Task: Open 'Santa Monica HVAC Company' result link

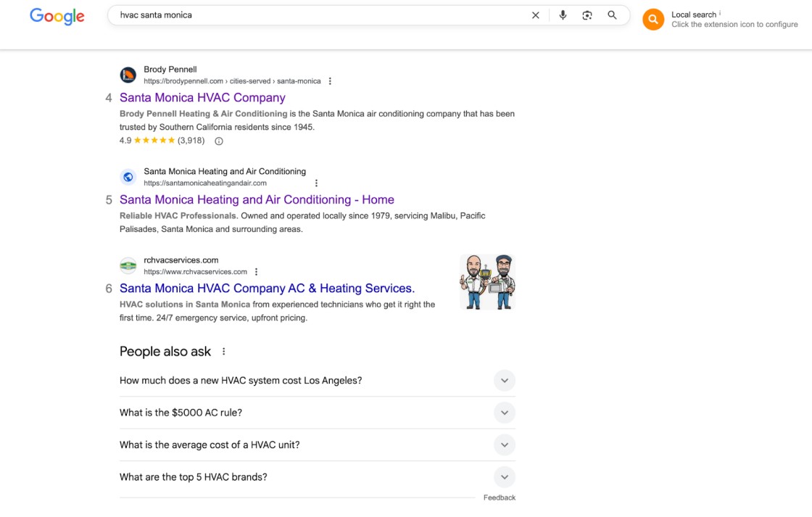Action: click(x=202, y=97)
